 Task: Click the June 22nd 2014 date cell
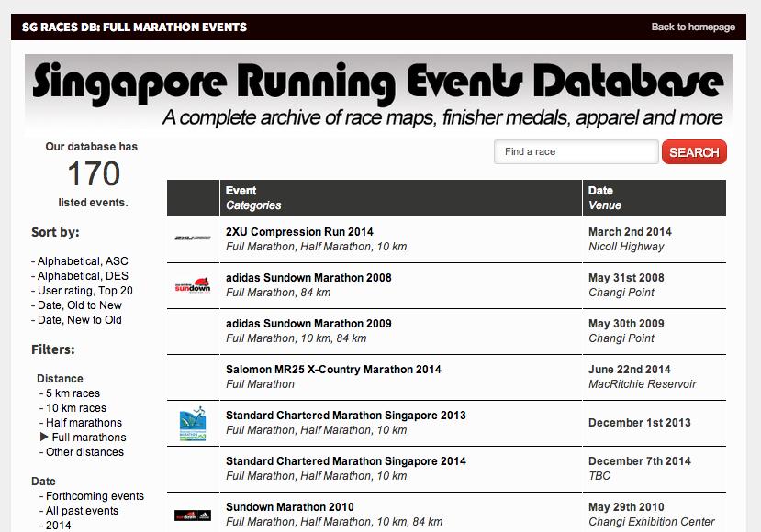pos(630,370)
